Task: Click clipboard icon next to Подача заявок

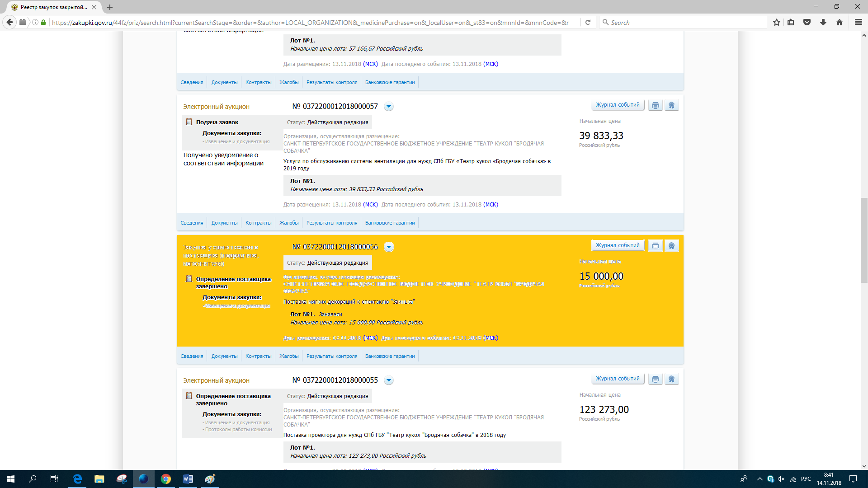Action: coord(189,122)
